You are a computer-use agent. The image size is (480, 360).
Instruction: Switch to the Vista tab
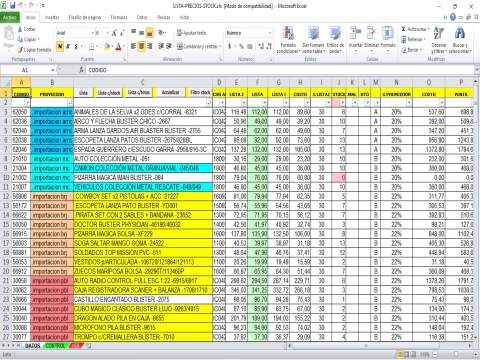coord(184,17)
